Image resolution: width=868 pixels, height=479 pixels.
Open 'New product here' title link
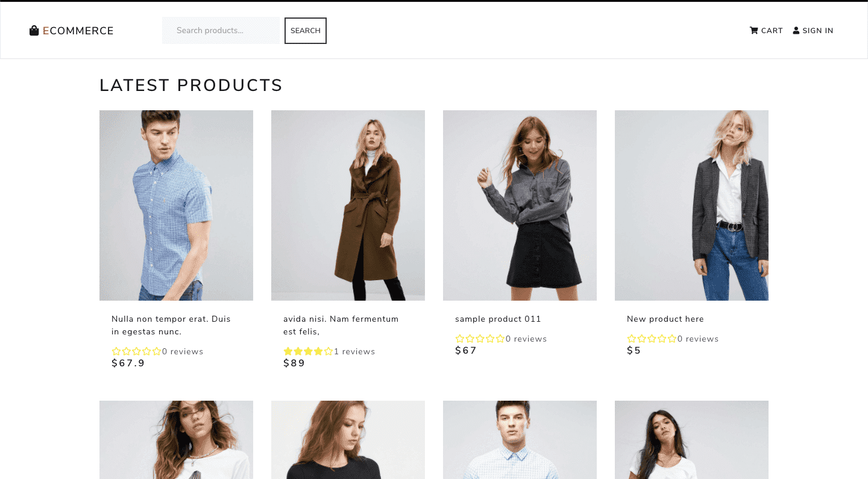665,319
